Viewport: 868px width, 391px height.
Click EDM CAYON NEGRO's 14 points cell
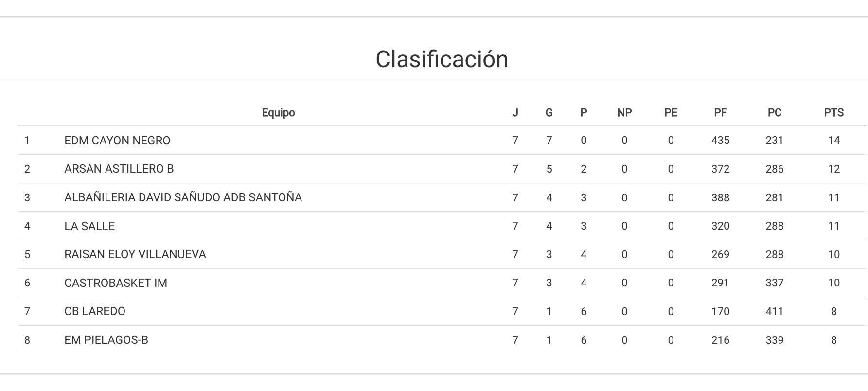(x=833, y=141)
